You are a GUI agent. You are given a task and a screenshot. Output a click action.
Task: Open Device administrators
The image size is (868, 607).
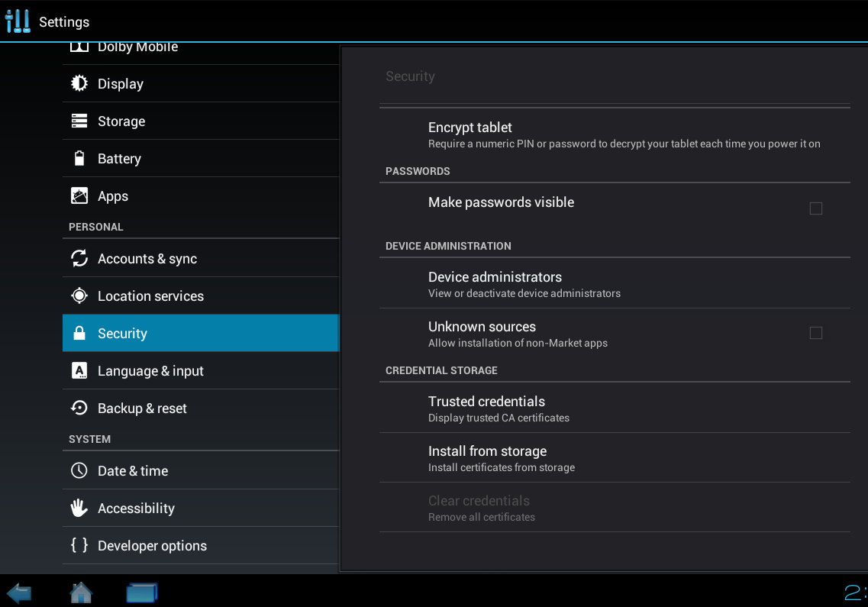(615, 283)
